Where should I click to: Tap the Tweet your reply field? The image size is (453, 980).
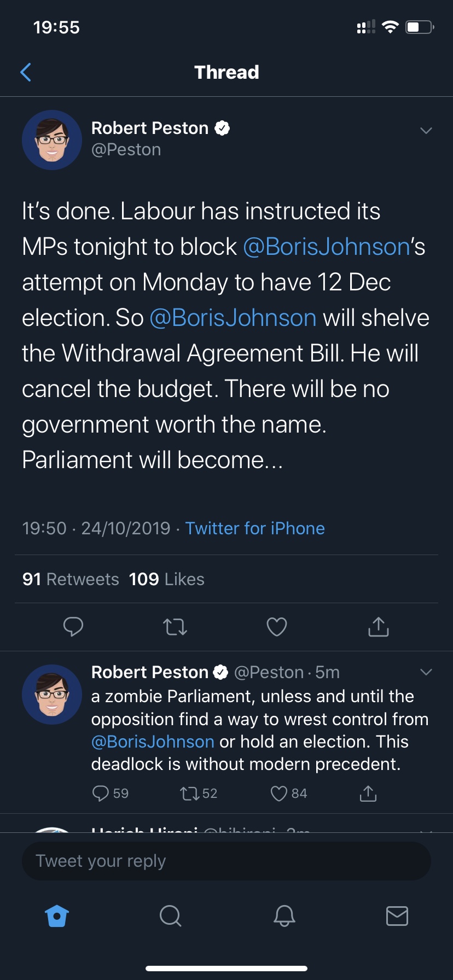226,861
